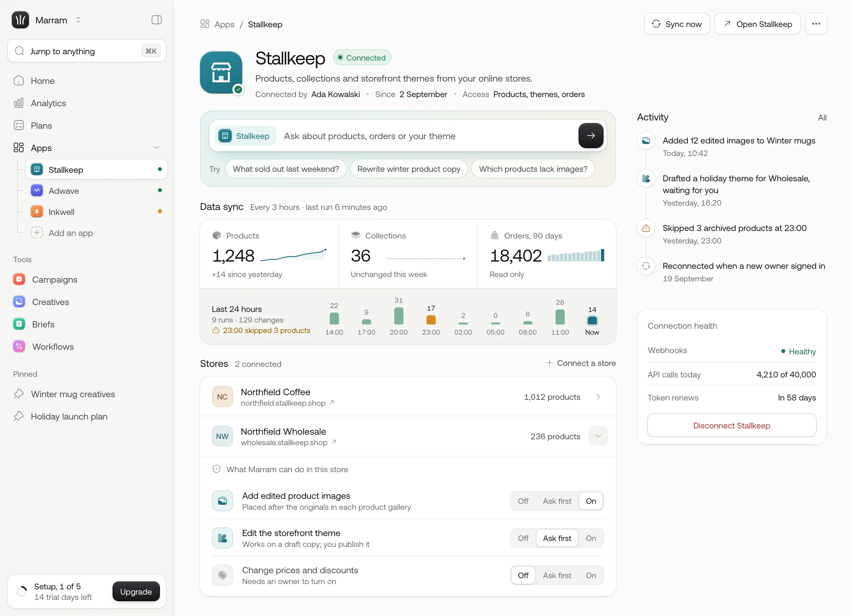
Task: Set Change prices and discounts to Ask first
Action: [556, 576]
